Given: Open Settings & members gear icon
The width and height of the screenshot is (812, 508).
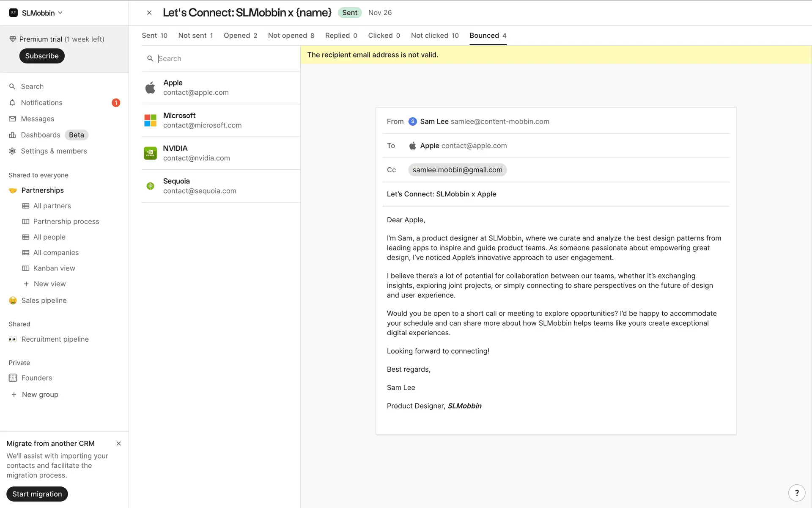Looking at the screenshot, I should coord(12,151).
